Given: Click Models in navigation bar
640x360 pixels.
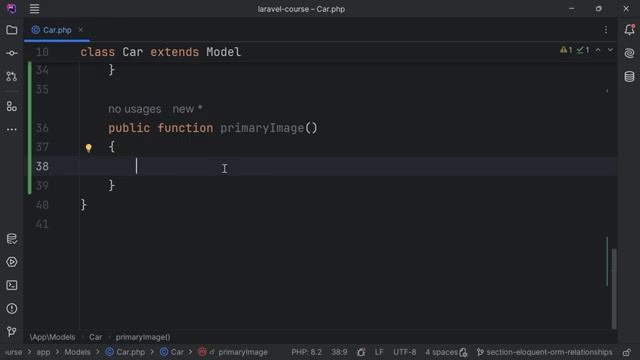Looking at the screenshot, I should point(77,352).
